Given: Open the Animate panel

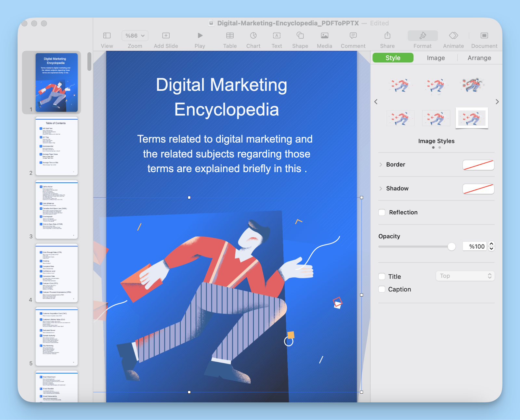Looking at the screenshot, I should pyautogui.click(x=453, y=39).
